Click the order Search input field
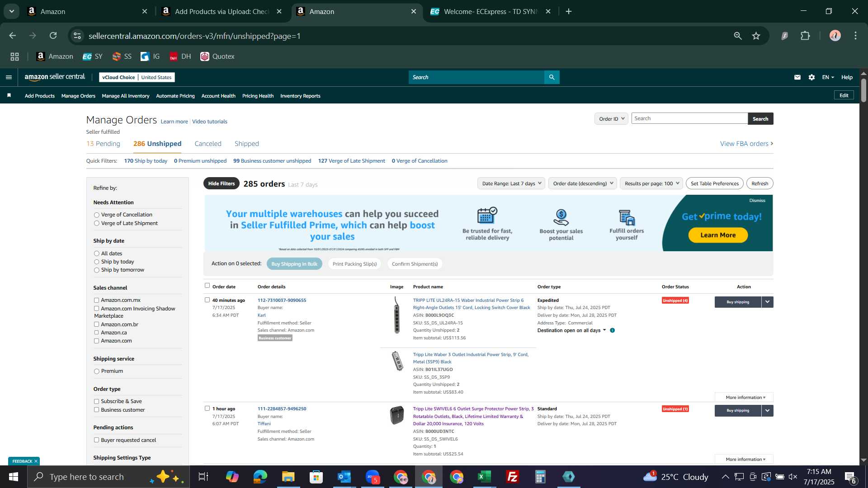This screenshot has height=488, width=868. (689, 118)
